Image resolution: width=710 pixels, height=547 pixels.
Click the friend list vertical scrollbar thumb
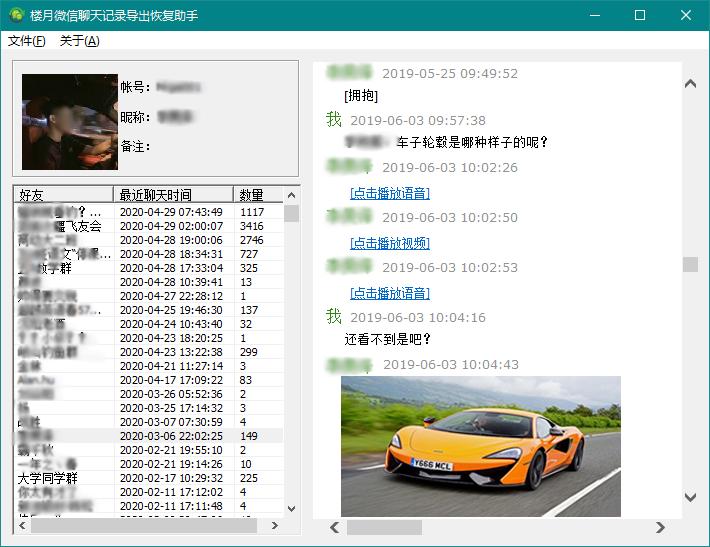point(292,213)
